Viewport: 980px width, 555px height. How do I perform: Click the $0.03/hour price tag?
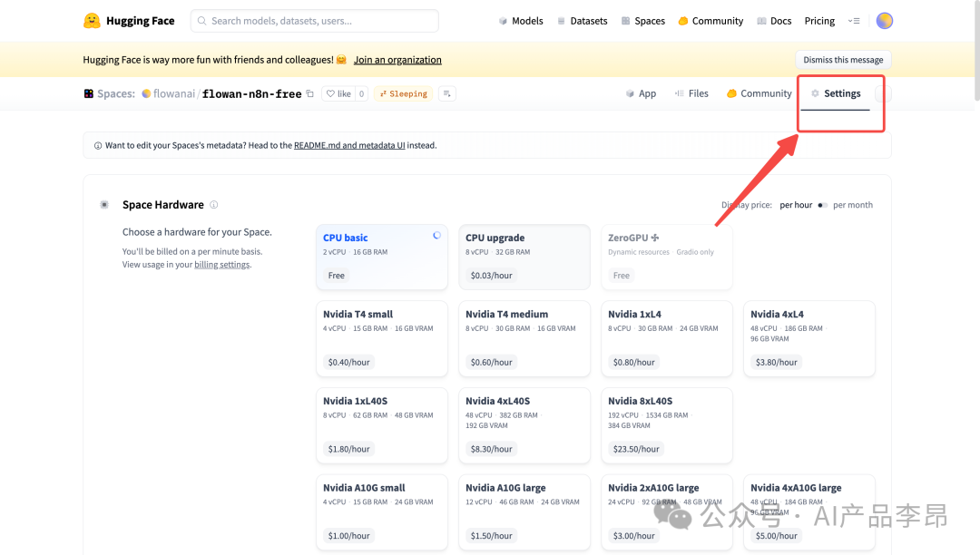click(x=491, y=276)
